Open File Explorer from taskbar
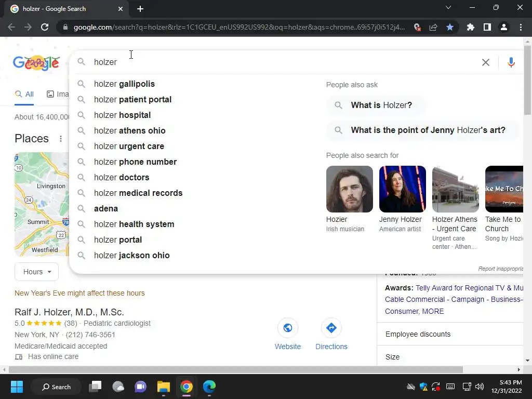 pos(164,387)
